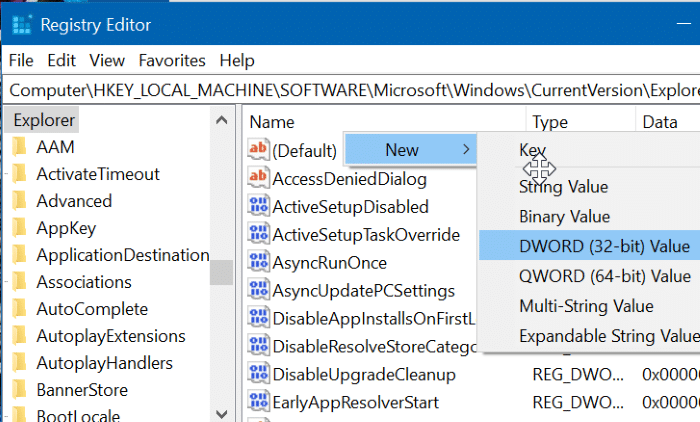The height and width of the screenshot is (422, 700).
Task: Select the AppKey key label
Action: coord(66,228)
